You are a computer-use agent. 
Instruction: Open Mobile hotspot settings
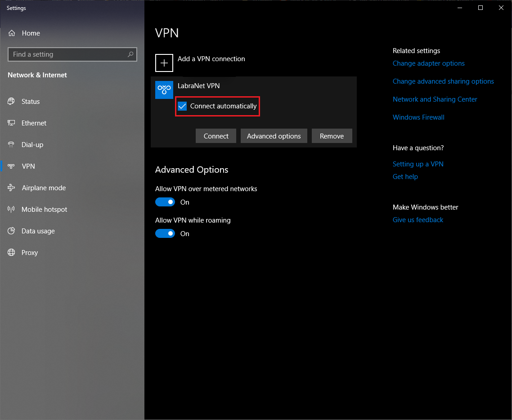click(x=72, y=209)
